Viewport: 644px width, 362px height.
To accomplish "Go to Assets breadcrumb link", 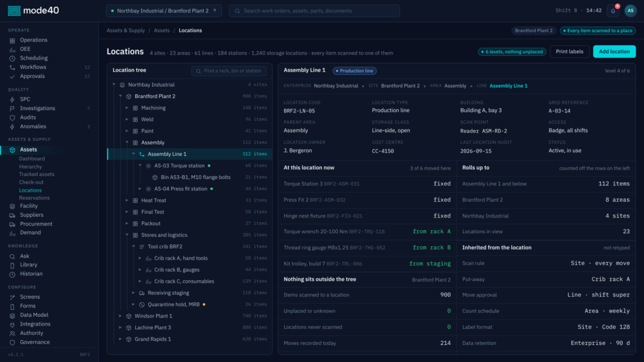I will pos(162,30).
